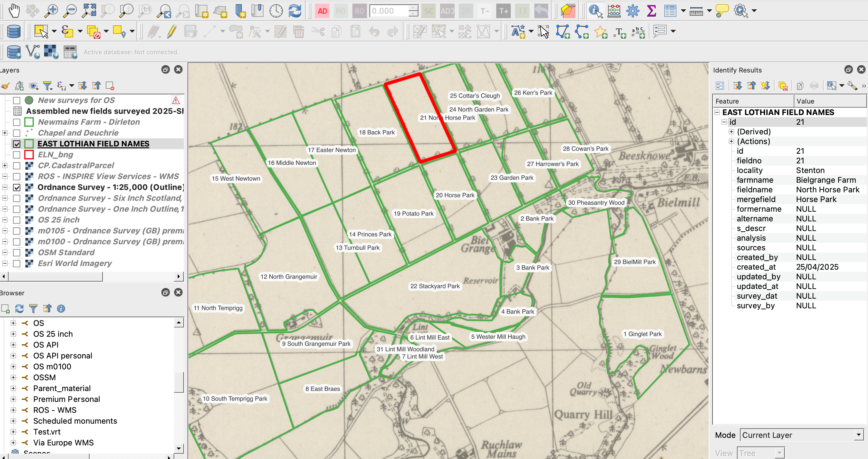Expand the OS 25 inch browser item
Image resolution: width=868 pixels, height=459 pixels.
13,334
